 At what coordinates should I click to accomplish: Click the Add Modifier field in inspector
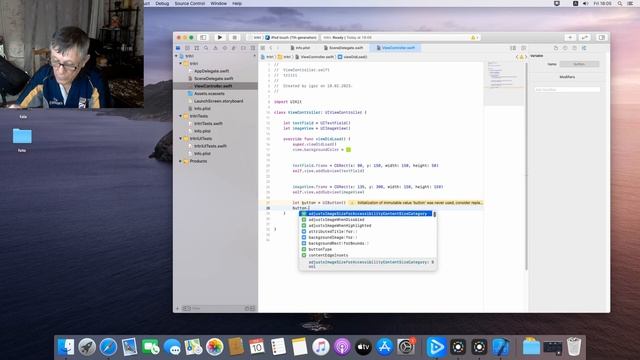(567, 89)
